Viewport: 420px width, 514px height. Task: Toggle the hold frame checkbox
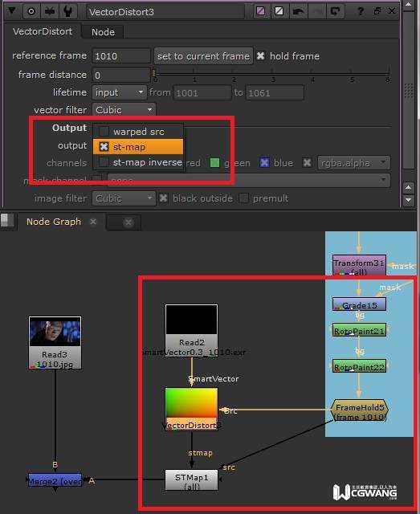click(x=261, y=56)
